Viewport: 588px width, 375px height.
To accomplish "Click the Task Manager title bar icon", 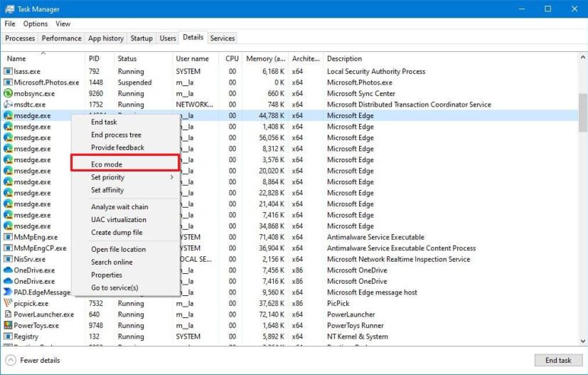I will (9, 9).
